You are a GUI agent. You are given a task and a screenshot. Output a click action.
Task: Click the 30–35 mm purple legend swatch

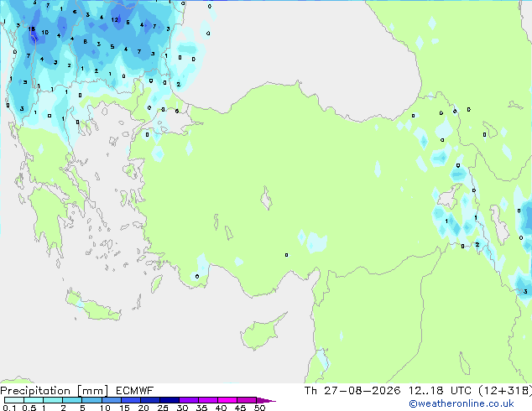point(188,400)
